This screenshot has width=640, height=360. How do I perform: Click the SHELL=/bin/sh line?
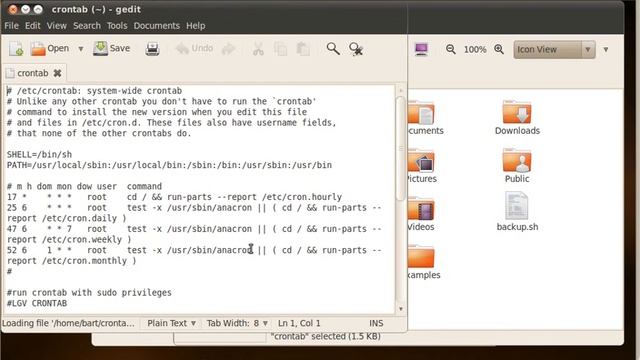(x=39, y=155)
